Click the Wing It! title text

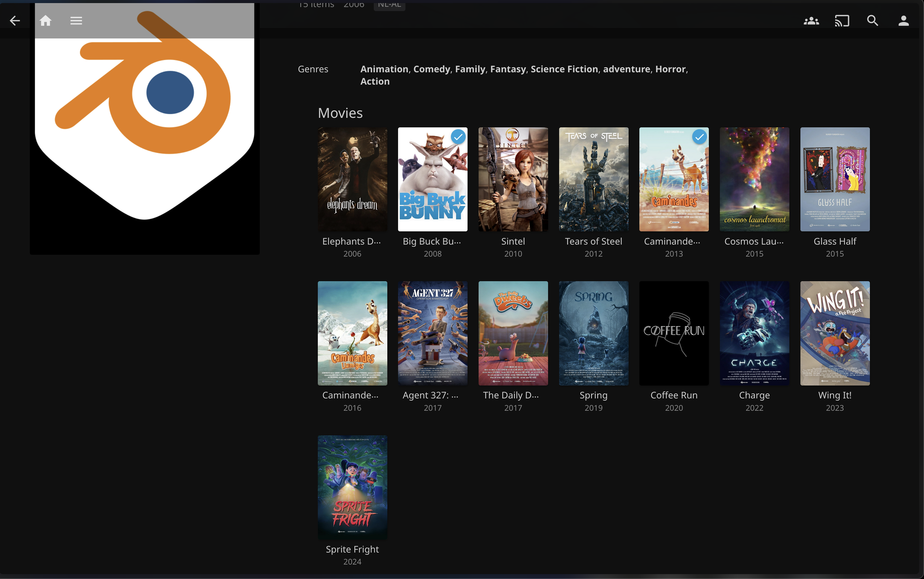tap(835, 395)
